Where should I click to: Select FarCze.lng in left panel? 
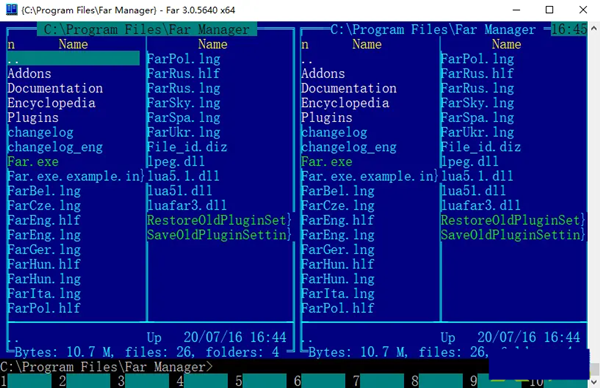click(x=44, y=205)
